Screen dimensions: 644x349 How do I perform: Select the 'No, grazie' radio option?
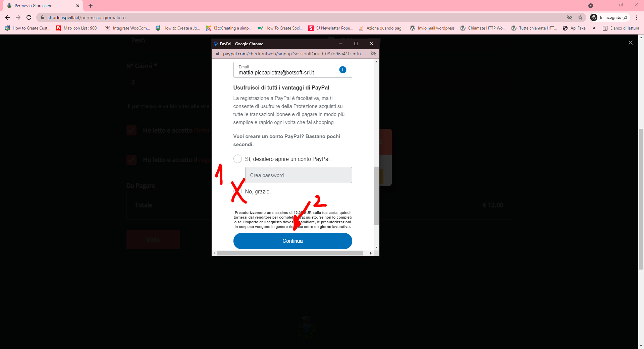pyautogui.click(x=237, y=191)
